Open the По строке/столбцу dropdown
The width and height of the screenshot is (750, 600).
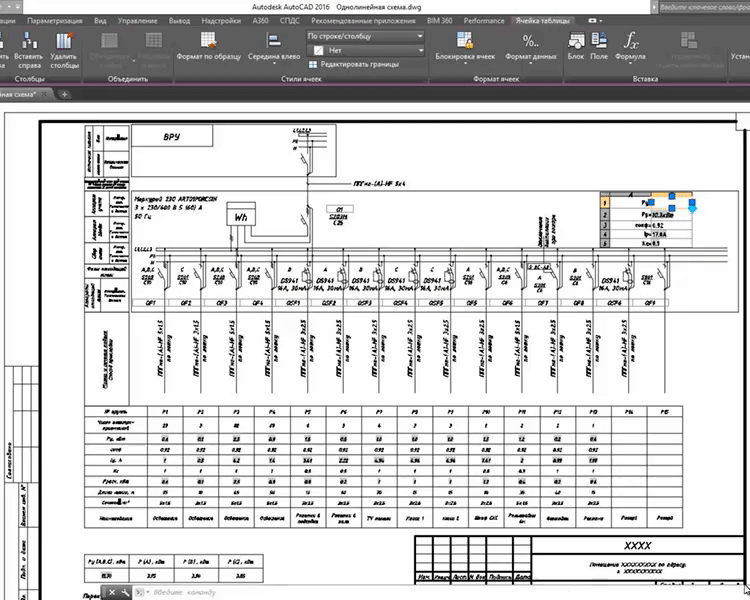(365, 36)
